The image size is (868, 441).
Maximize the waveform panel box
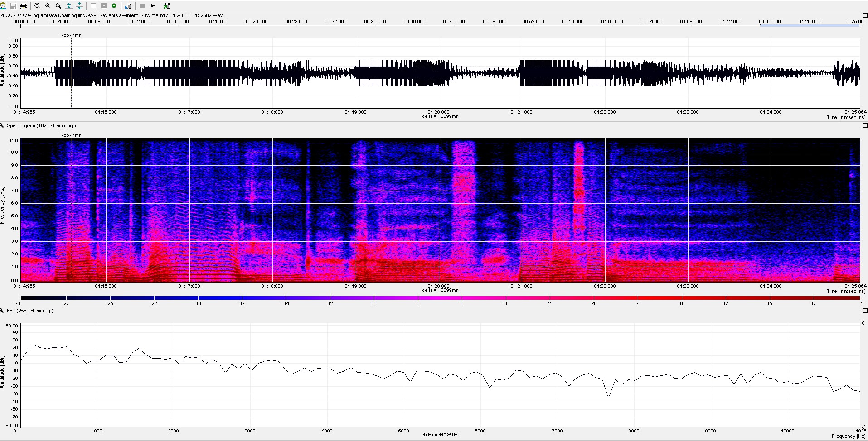point(865,15)
